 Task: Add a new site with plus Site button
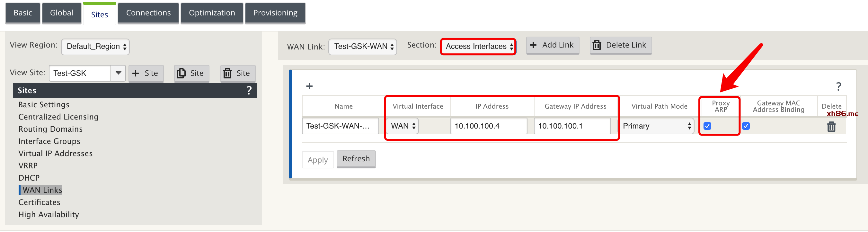[146, 73]
